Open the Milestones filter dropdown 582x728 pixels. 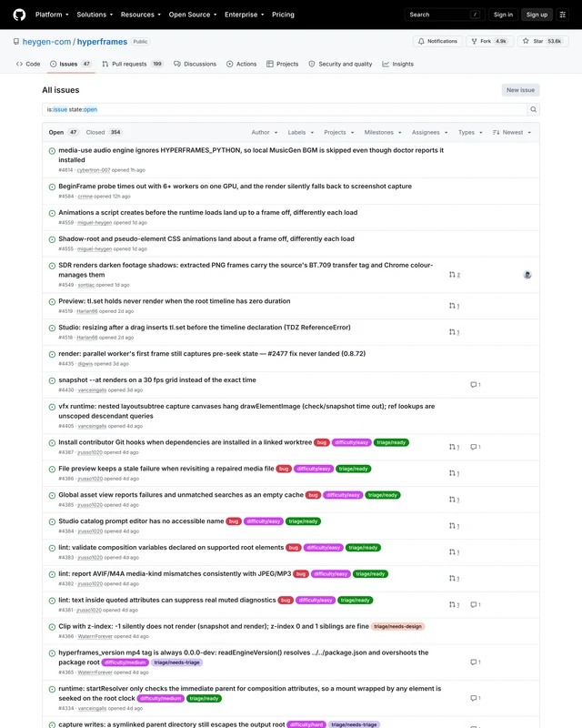click(x=383, y=132)
